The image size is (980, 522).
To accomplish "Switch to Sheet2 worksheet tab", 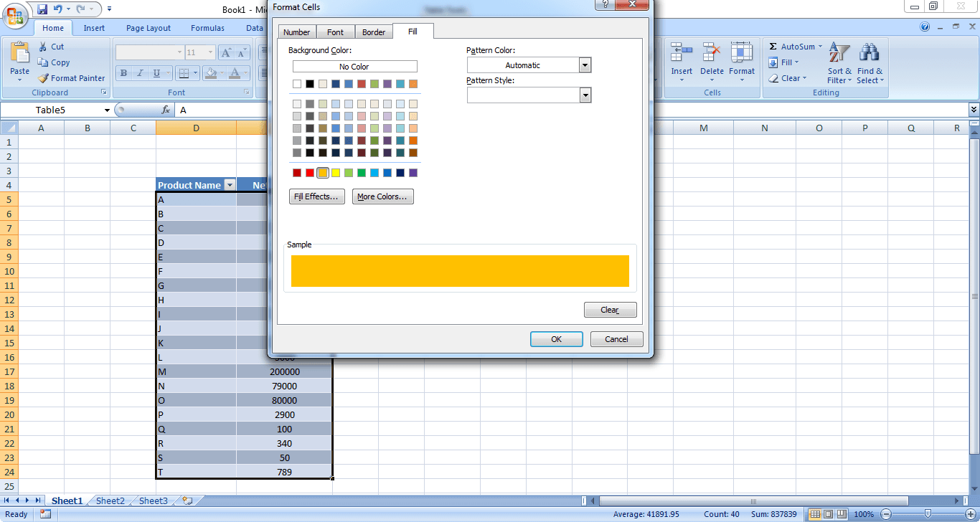I will tap(110, 501).
